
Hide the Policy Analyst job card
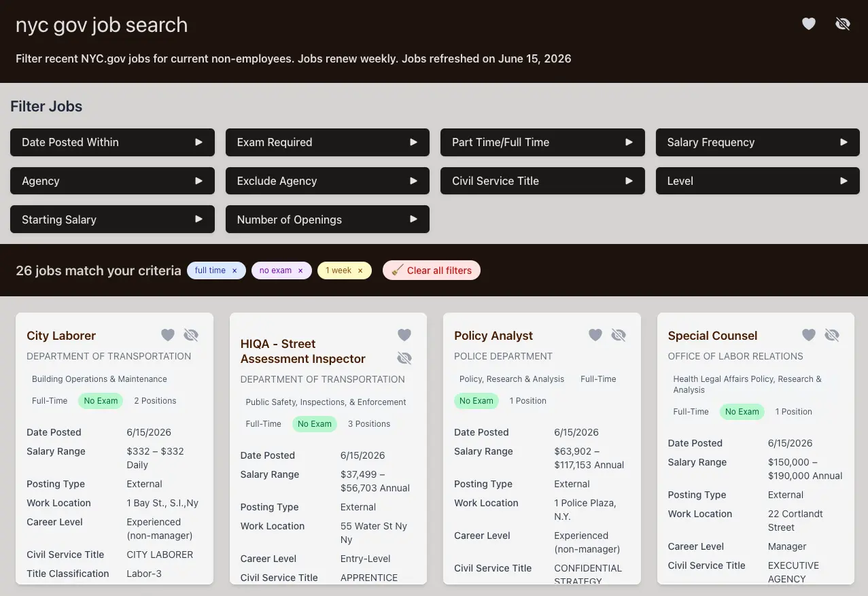click(619, 335)
